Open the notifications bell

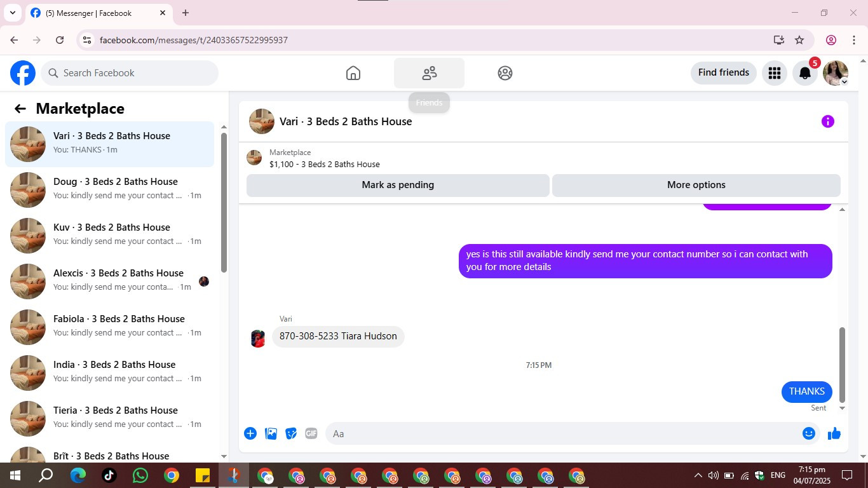[804, 73]
